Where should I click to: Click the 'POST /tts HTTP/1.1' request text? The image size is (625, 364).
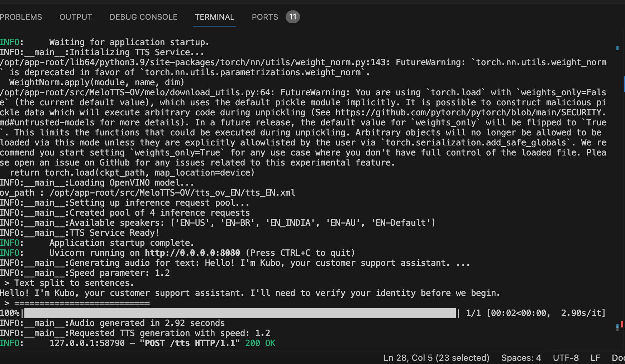[x=190, y=343]
